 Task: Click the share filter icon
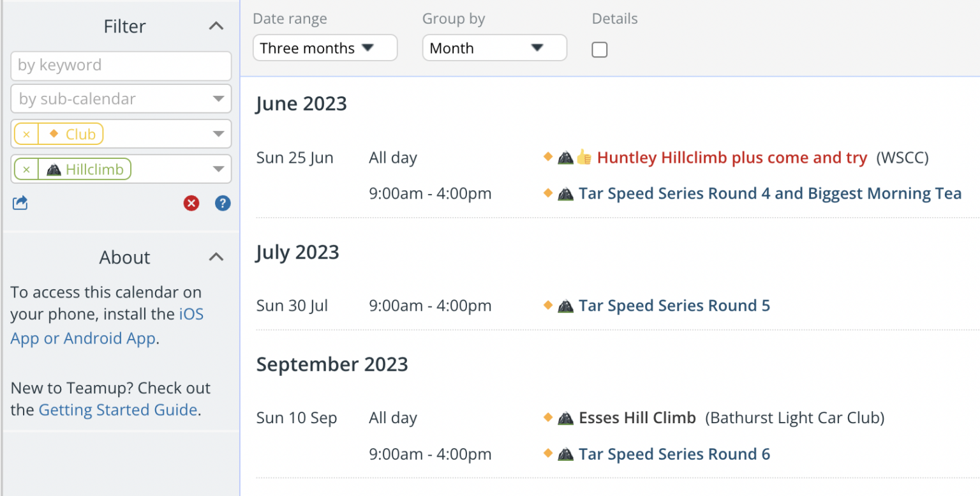pyautogui.click(x=20, y=204)
